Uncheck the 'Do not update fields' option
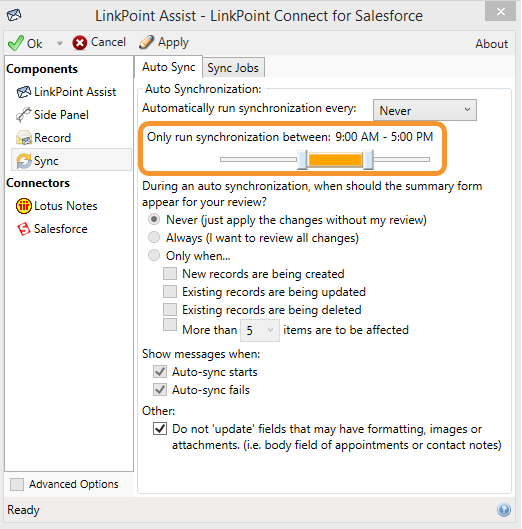The image size is (522, 529). click(x=160, y=429)
